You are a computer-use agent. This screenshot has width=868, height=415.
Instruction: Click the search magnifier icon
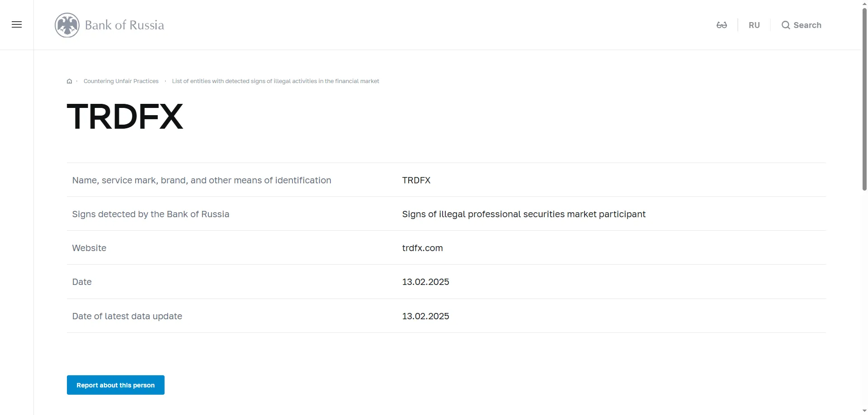[x=786, y=25]
